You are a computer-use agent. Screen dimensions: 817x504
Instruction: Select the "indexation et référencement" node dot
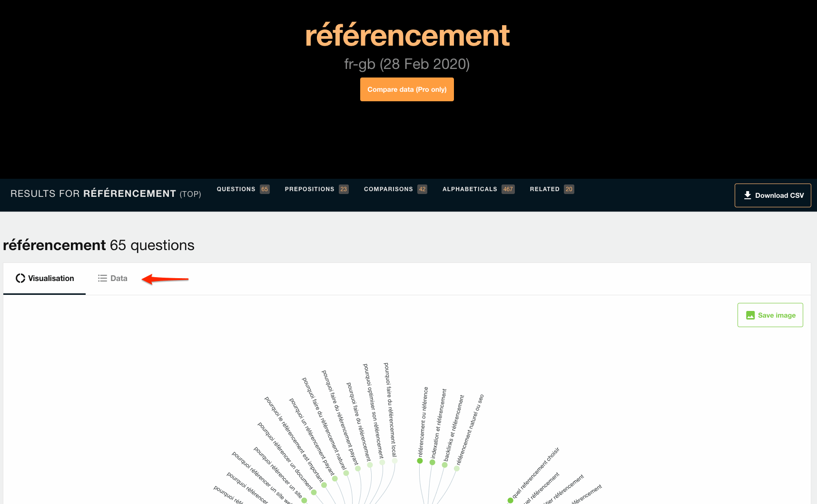[433, 462]
